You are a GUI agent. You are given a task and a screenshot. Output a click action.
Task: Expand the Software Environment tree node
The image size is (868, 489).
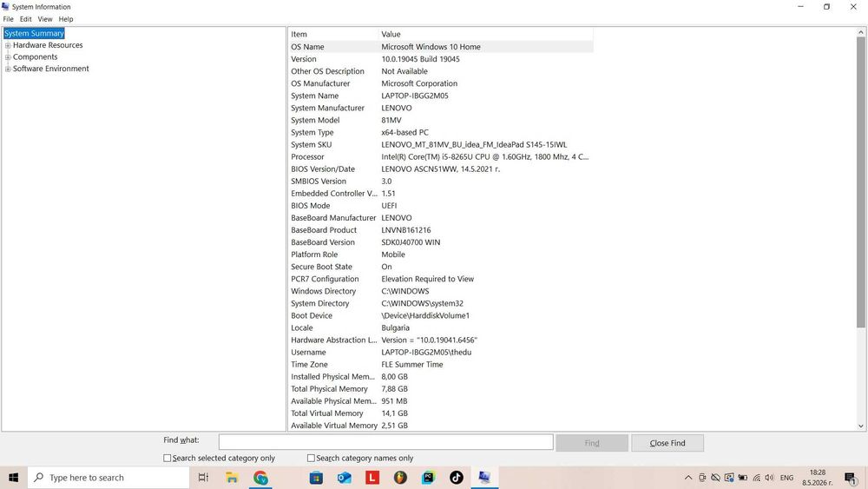(8, 69)
